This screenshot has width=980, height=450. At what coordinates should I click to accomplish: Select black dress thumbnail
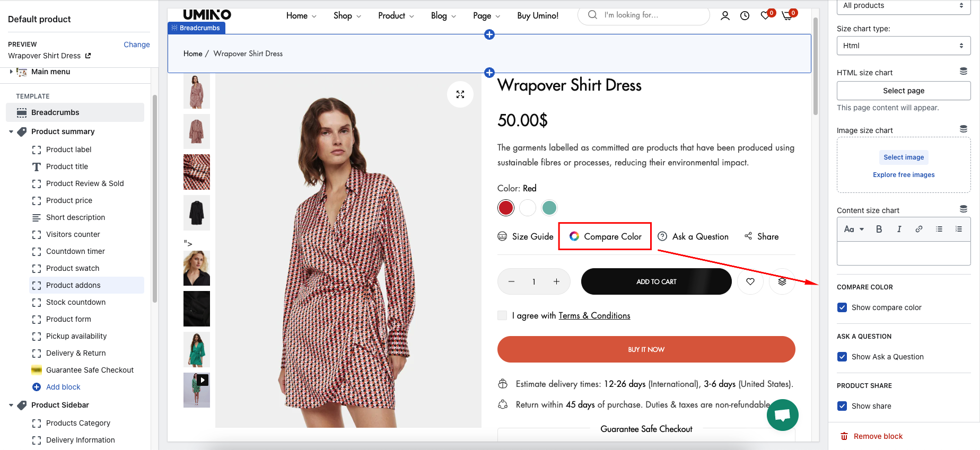(x=197, y=213)
